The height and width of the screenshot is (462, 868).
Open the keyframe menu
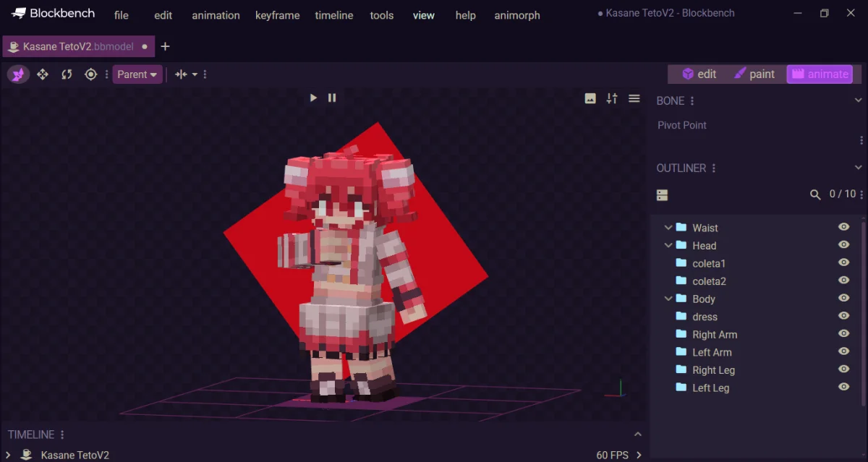pyautogui.click(x=278, y=15)
